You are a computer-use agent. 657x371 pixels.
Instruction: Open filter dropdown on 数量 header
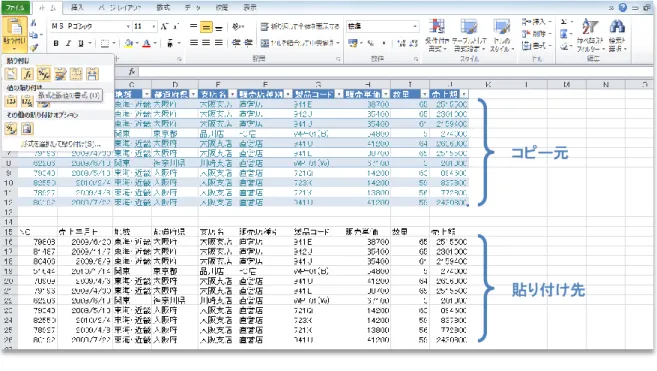tap(424, 94)
